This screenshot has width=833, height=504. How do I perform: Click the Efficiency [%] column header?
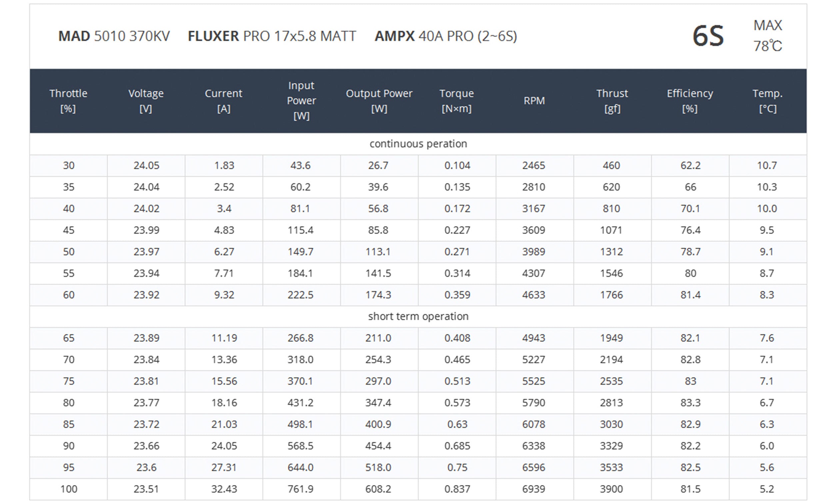pos(690,101)
